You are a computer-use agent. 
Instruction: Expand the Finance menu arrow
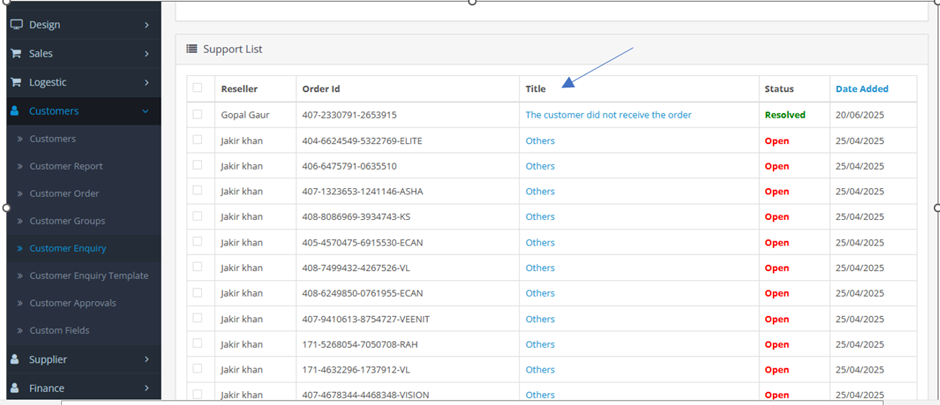click(146, 388)
